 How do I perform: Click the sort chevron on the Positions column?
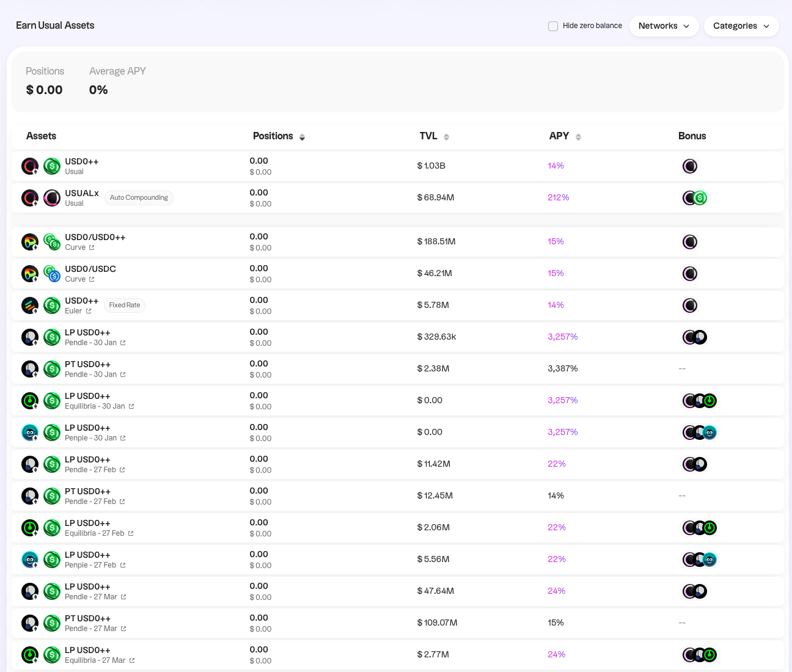302,137
